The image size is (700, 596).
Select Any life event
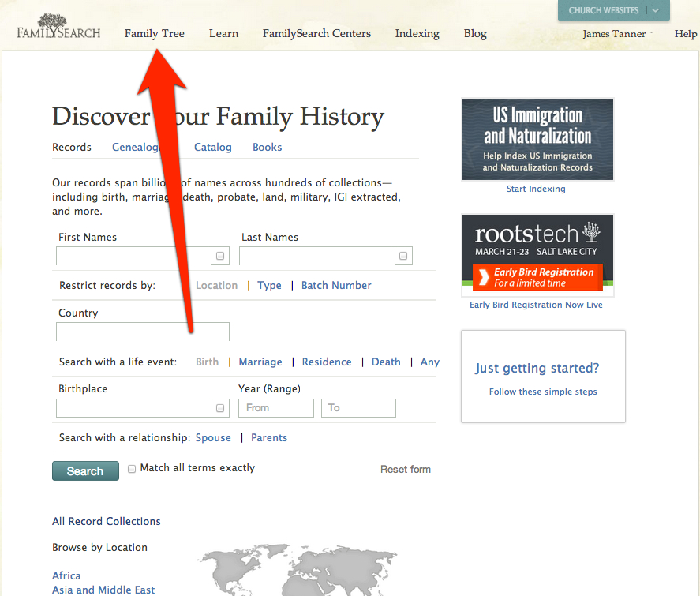(x=430, y=362)
